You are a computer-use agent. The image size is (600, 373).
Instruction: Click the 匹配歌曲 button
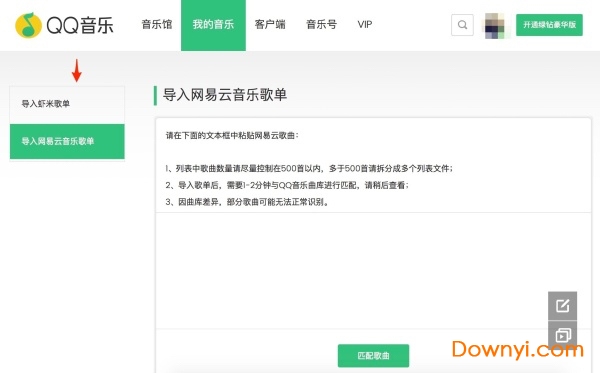373,355
